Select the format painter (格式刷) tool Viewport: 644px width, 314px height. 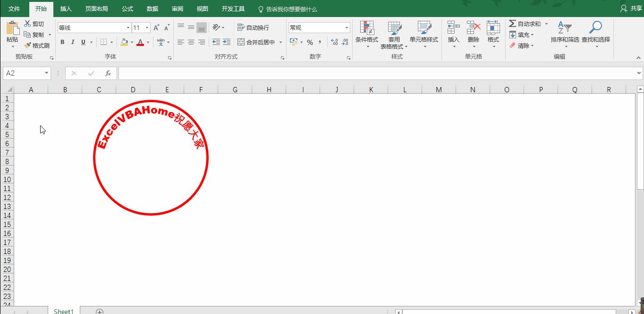coord(37,45)
